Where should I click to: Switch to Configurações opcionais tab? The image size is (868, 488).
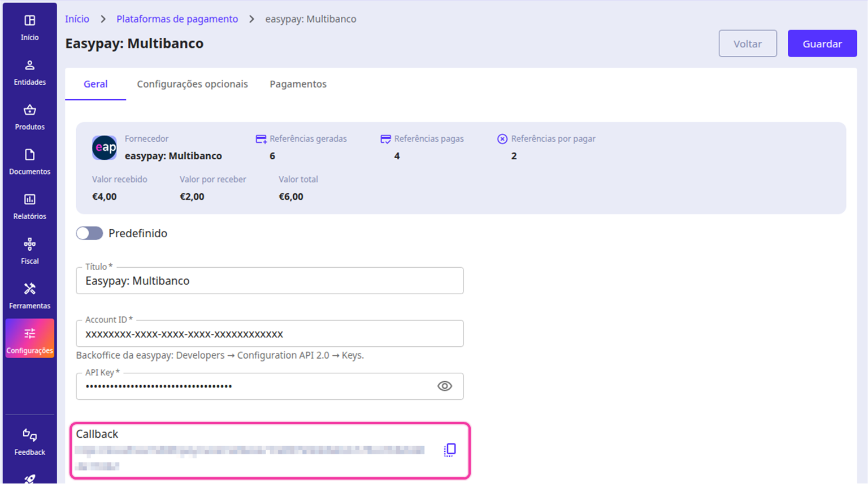pyautogui.click(x=192, y=84)
